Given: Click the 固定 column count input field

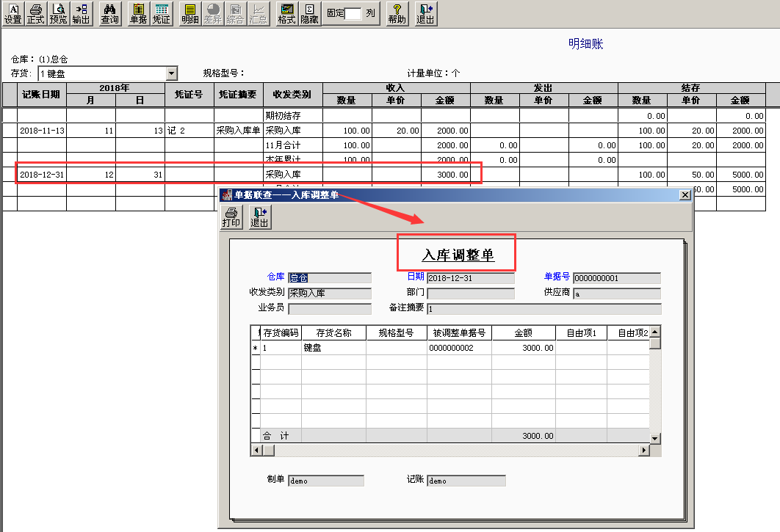Looking at the screenshot, I should tap(353, 14).
